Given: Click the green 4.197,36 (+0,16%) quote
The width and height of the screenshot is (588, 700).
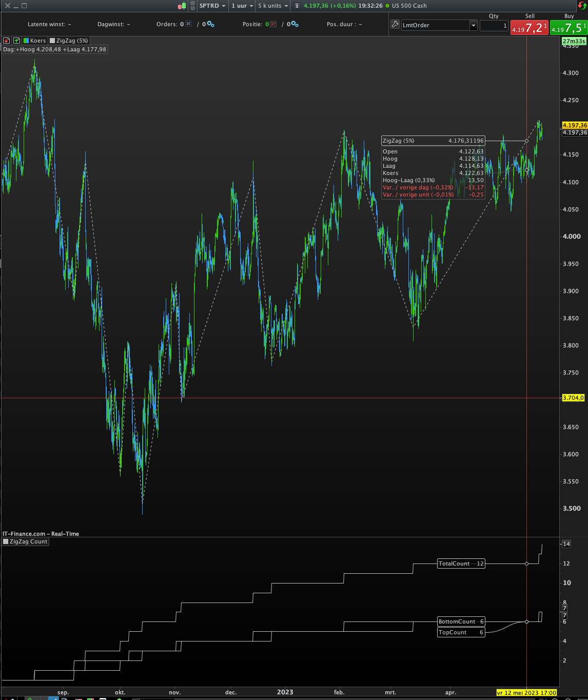Looking at the screenshot, I should point(329,6).
